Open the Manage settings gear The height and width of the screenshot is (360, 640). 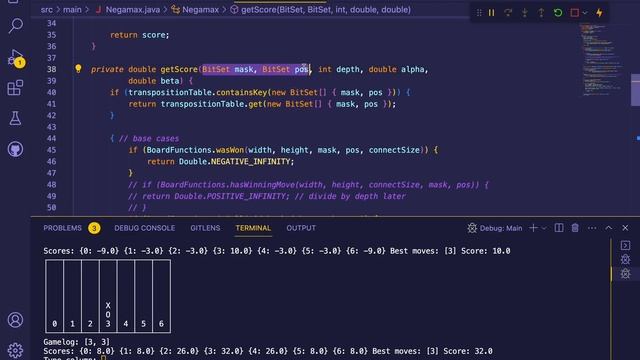(16, 350)
